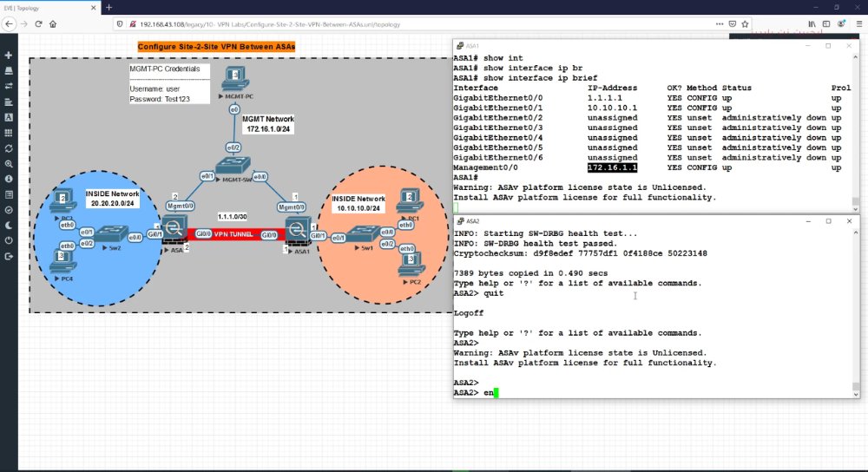Click the browser Home button
868x472 pixels.
(x=53, y=23)
